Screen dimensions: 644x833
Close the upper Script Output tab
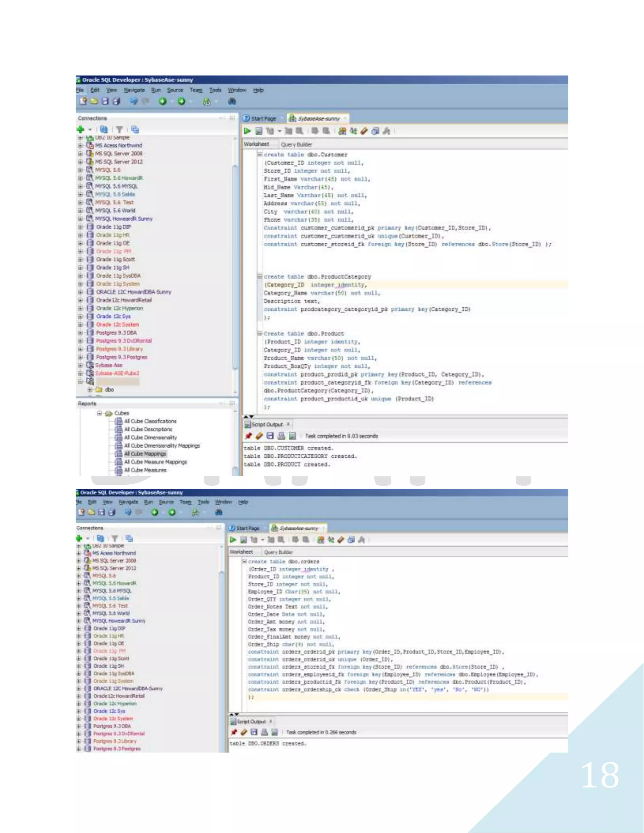click(288, 424)
